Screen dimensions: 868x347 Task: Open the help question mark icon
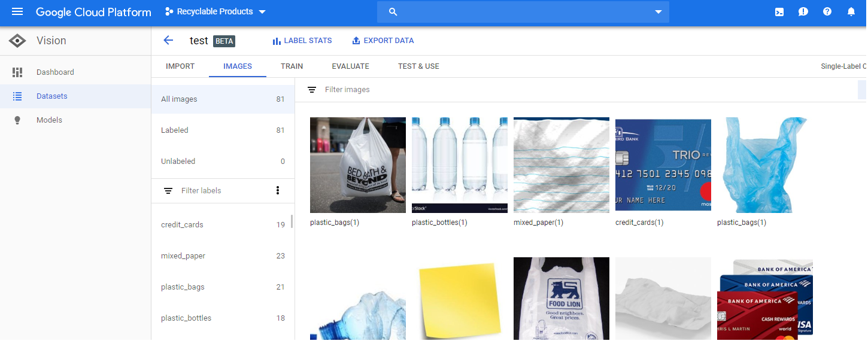point(827,12)
